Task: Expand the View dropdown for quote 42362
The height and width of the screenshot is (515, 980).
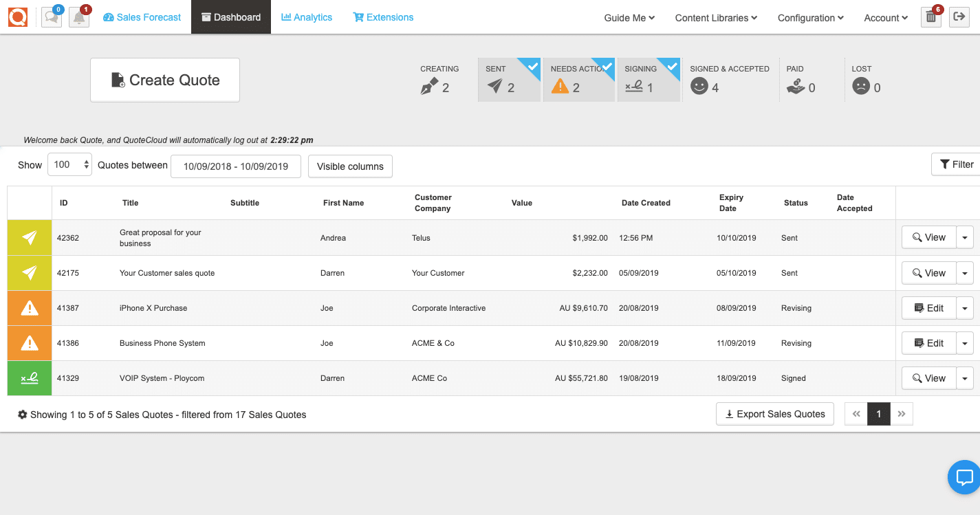Action: coord(965,237)
